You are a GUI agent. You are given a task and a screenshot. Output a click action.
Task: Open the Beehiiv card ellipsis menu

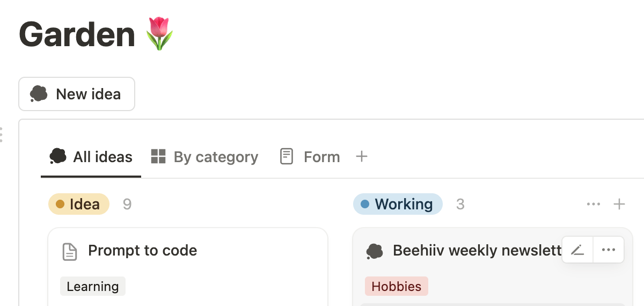[609, 250]
